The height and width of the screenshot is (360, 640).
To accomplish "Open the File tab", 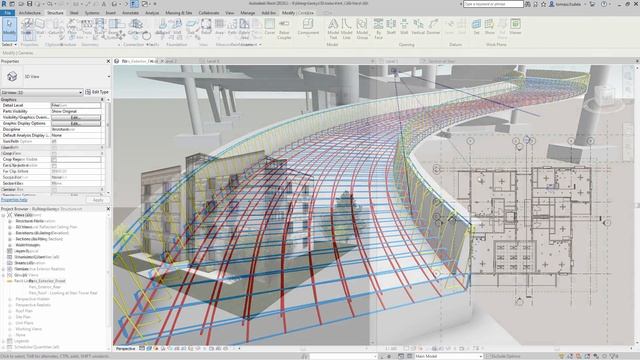I will tap(7, 13).
